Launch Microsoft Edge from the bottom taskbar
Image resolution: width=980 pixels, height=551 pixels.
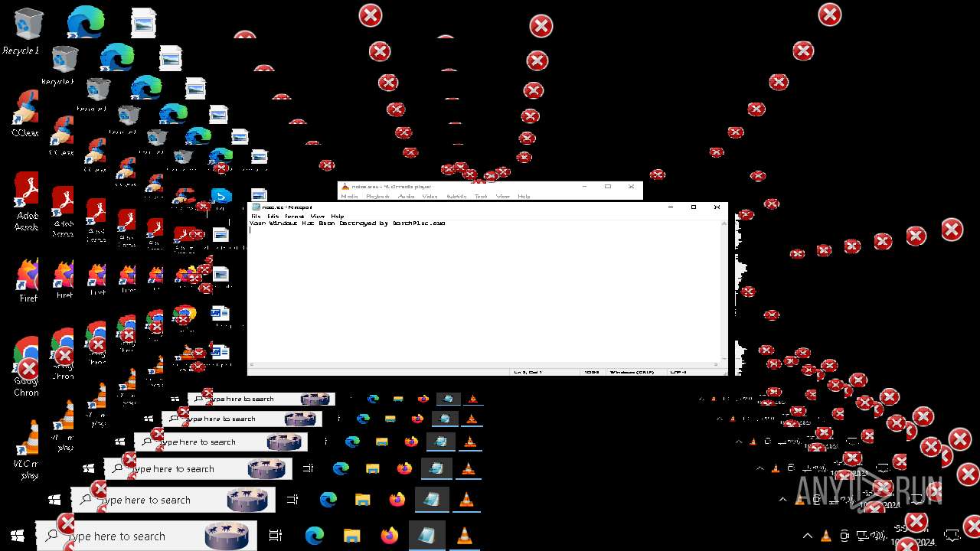point(315,536)
